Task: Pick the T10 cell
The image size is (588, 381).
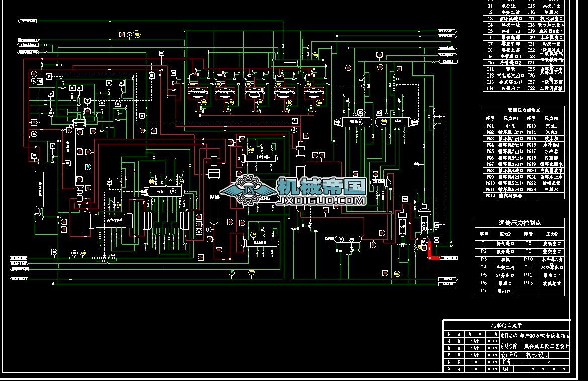Action: (490, 62)
